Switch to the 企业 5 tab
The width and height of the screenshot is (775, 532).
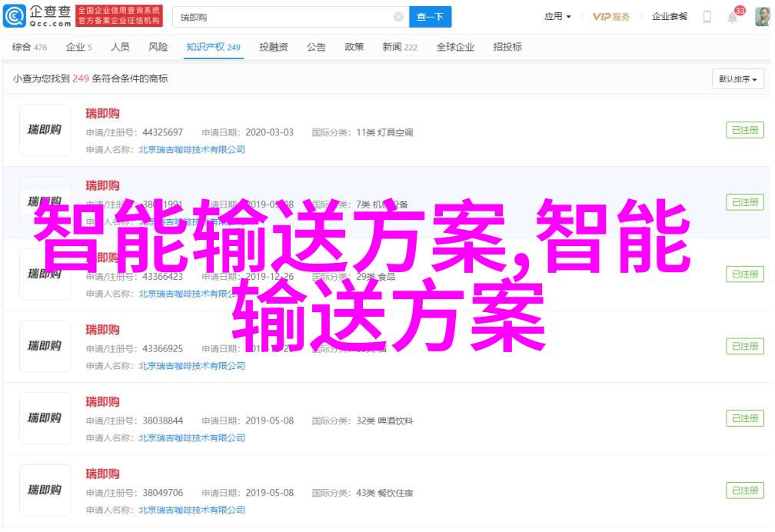79,47
